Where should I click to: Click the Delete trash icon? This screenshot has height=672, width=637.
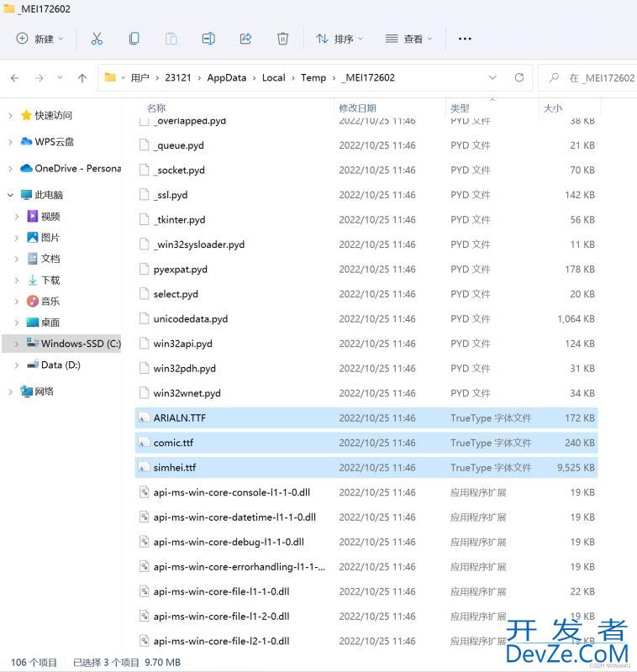click(282, 39)
